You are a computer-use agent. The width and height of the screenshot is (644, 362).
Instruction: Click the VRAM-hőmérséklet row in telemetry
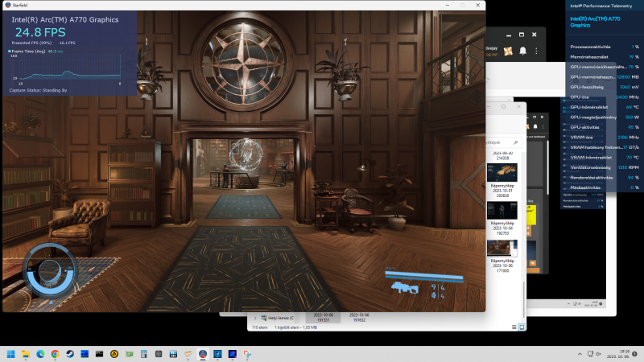[605, 157]
